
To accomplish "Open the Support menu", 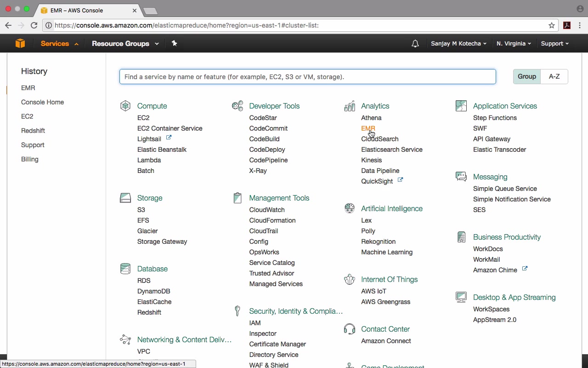I will click(554, 44).
